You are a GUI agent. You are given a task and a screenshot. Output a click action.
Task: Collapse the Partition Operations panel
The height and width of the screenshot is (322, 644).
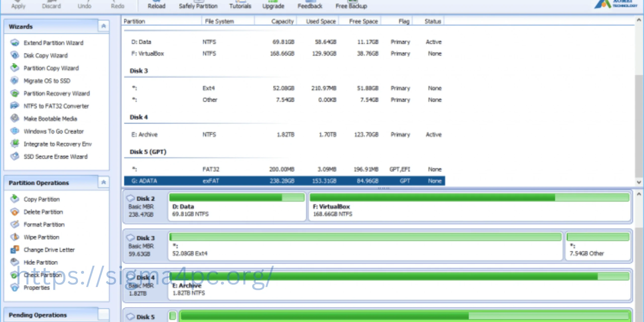click(x=104, y=182)
